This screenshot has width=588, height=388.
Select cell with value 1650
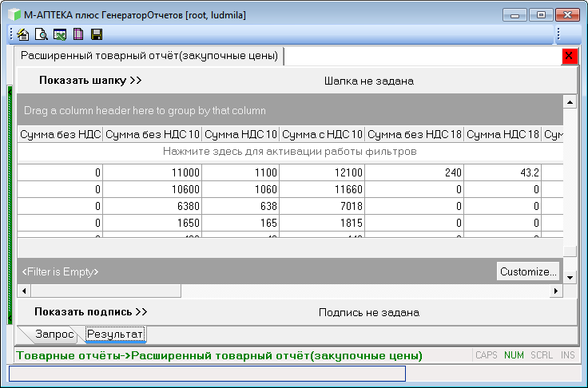coord(153,223)
